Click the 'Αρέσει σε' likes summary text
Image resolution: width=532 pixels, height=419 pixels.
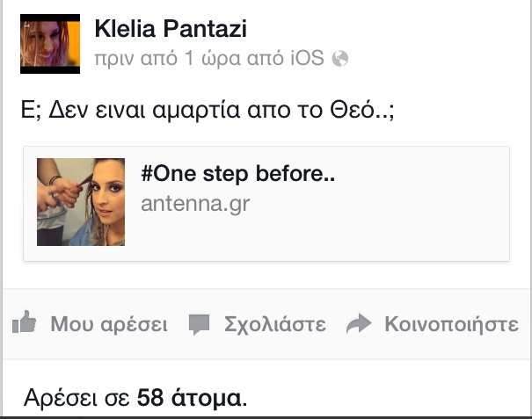77,397
